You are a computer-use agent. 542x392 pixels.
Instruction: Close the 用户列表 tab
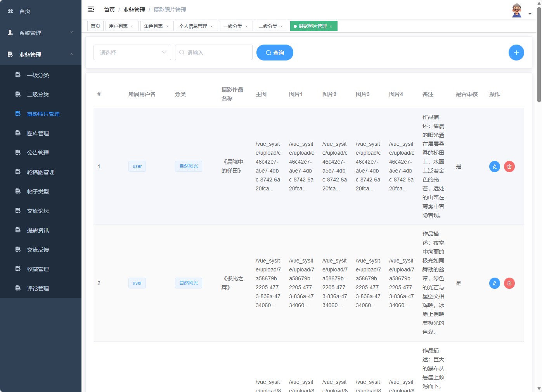tap(132, 26)
